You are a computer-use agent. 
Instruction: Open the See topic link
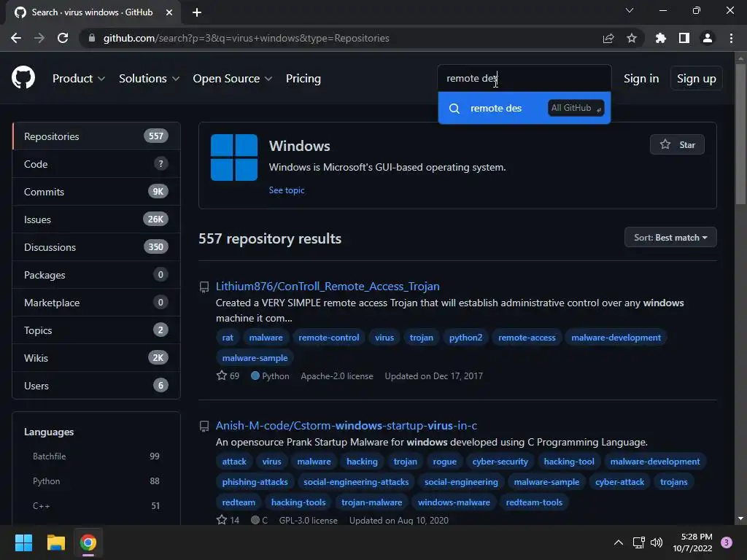pos(286,190)
